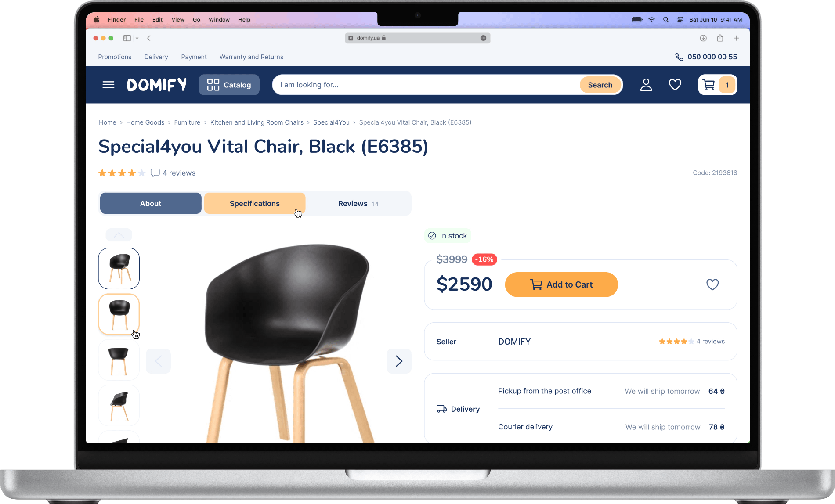The image size is (835, 504).
Task: Open Safari downloads icon
Action: [x=703, y=38]
